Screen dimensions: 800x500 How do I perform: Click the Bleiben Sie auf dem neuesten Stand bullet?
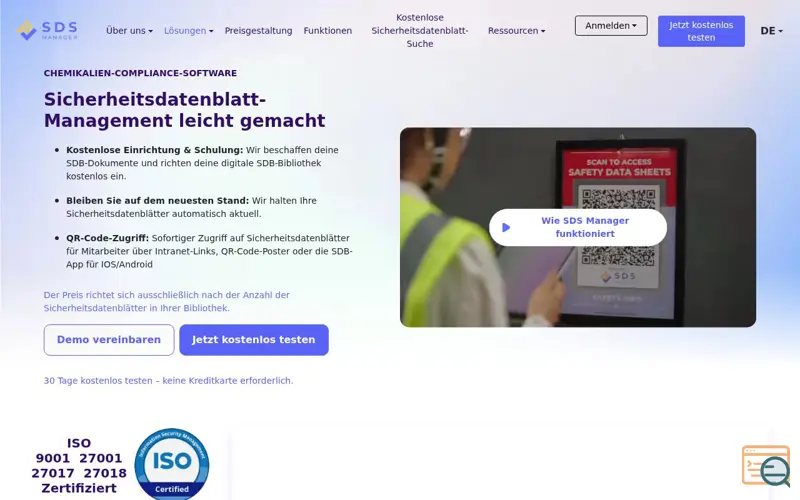coord(191,207)
